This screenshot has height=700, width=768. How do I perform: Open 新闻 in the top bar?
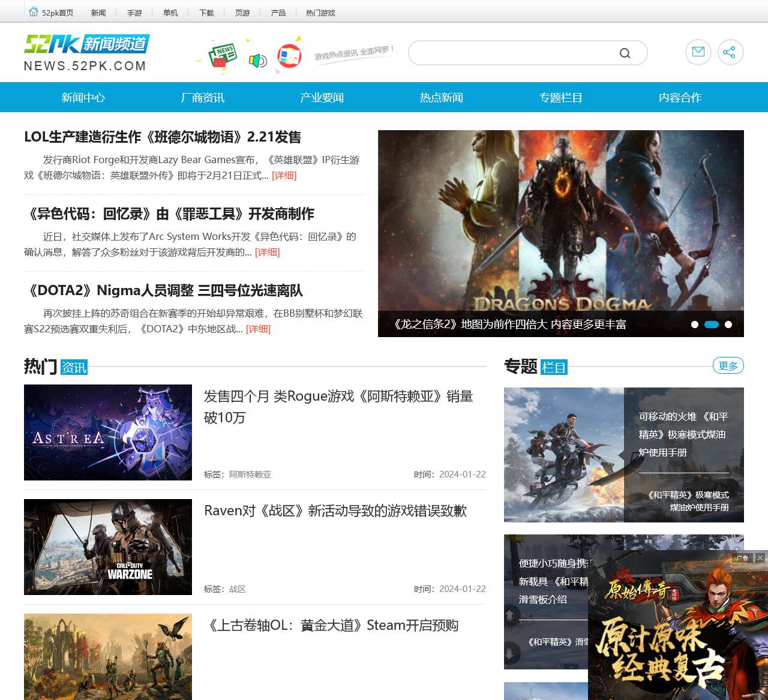tap(98, 13)
